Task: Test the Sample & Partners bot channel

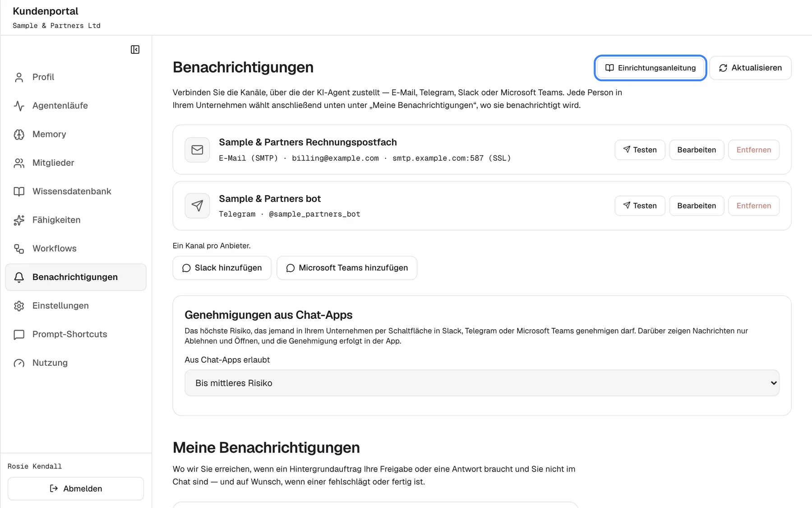Action: [x=640, y=206]
